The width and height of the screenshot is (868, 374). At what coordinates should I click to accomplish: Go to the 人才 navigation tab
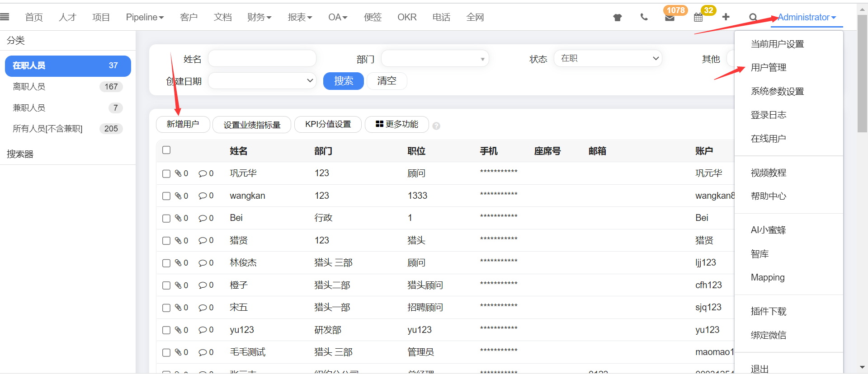(x=67, y=17)
